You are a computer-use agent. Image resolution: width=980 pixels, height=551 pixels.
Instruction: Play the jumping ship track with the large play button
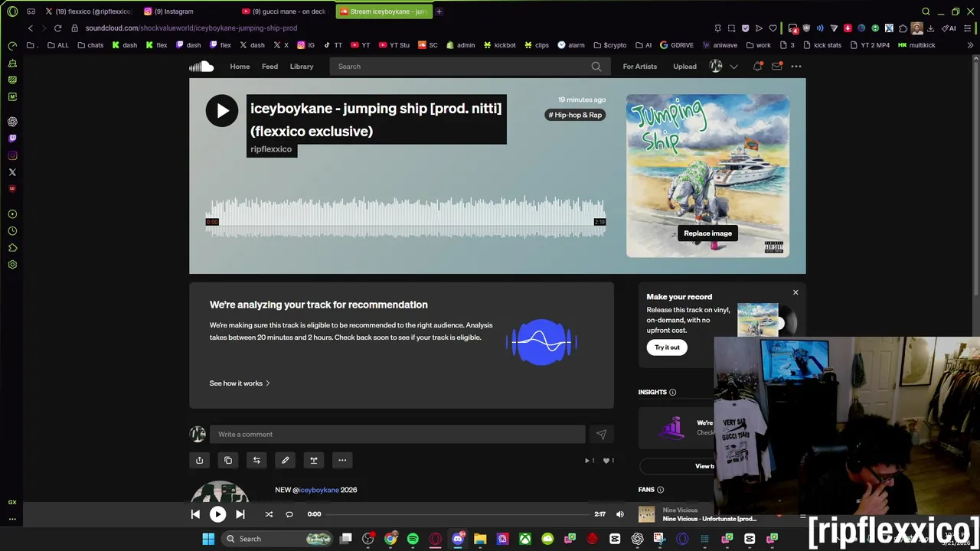[222, 111]
